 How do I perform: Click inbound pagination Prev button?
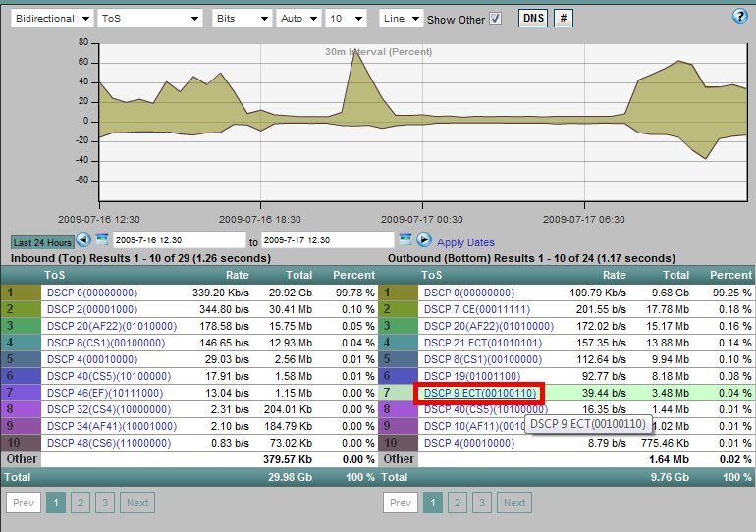click(24, 503)
